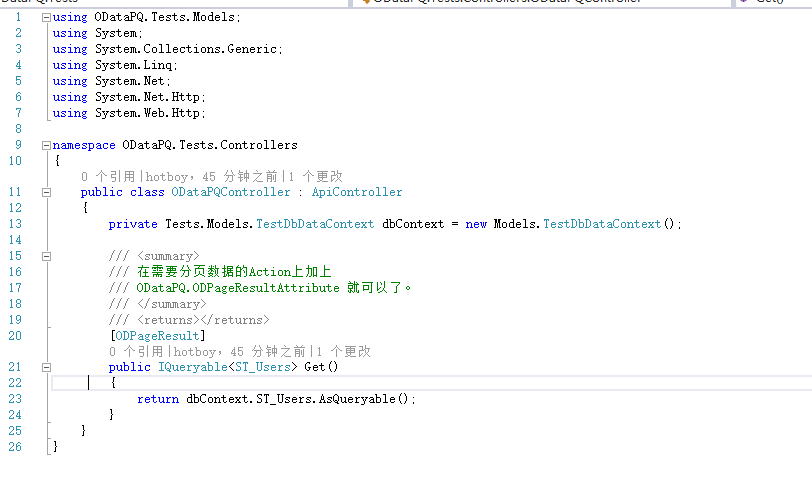Open '0 个引用' CodeLens above Get method

(136, 352)
